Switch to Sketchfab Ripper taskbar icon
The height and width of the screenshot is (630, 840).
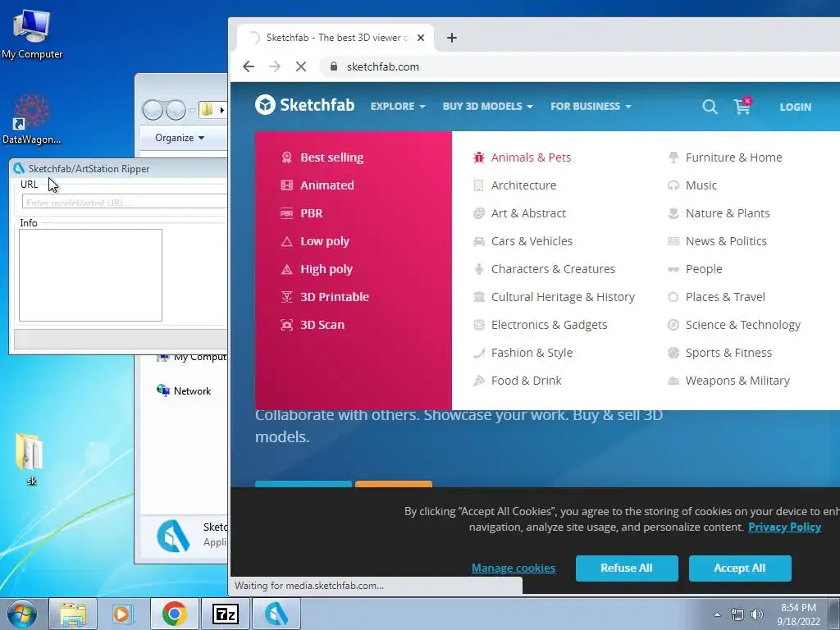276,614
